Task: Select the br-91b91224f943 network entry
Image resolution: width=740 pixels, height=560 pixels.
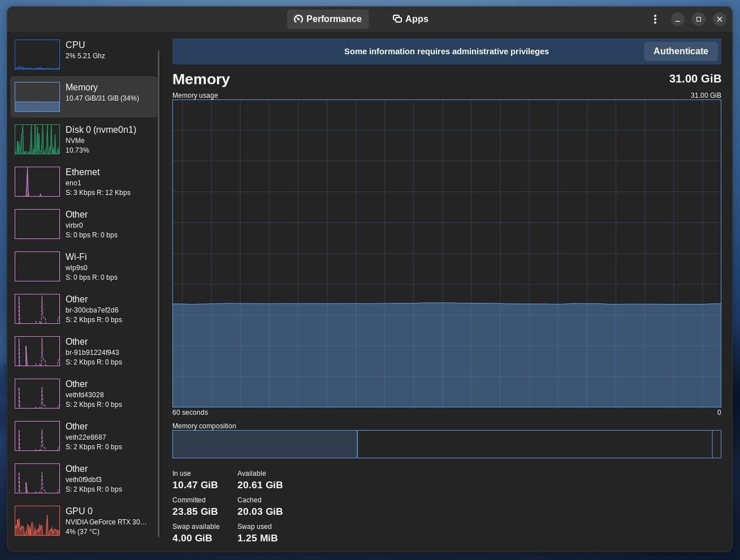Action: 83,351
